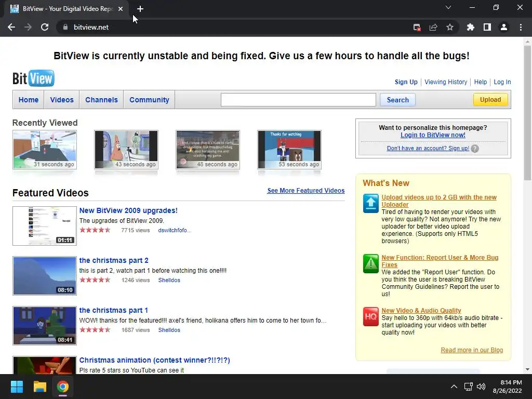Expand the tab search chevron
Screen dimensions: 532x399
tap(448, 7)
